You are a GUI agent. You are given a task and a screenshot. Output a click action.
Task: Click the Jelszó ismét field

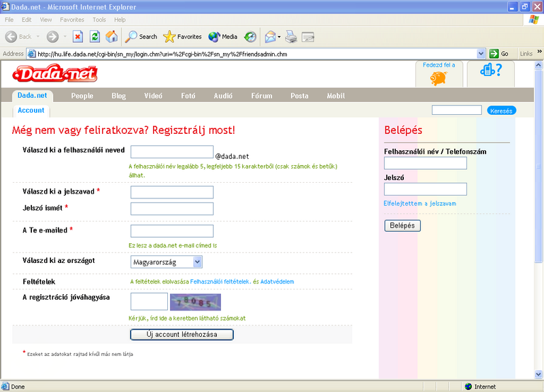172,209
